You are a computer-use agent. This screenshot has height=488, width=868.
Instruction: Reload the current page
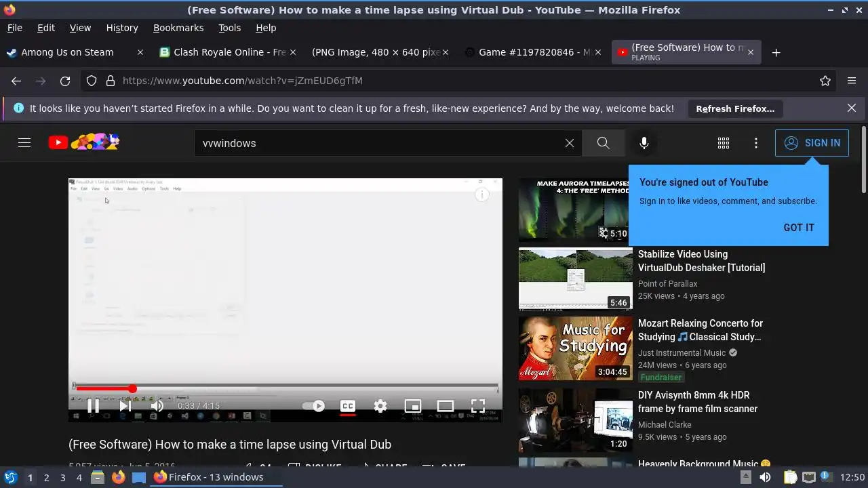coord(65,81)
